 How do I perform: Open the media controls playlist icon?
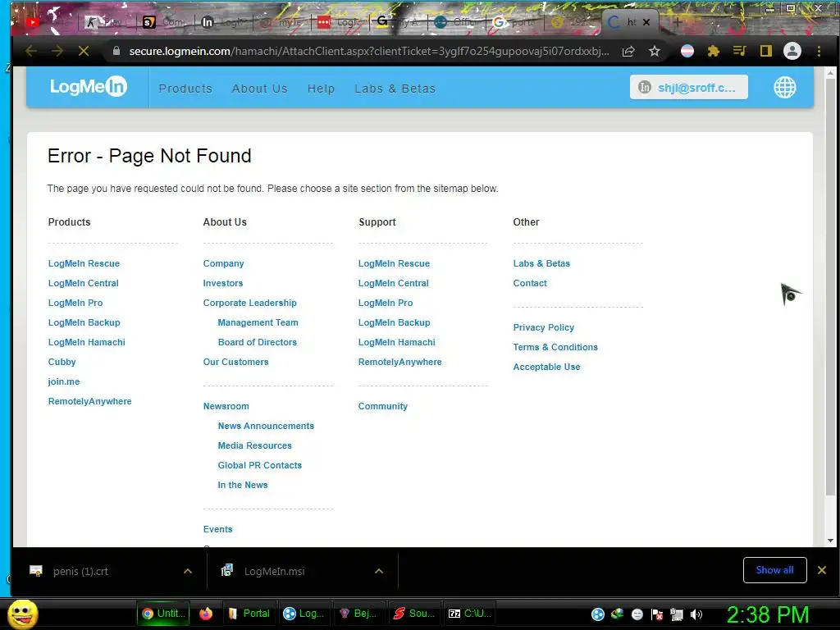[739, 52]
